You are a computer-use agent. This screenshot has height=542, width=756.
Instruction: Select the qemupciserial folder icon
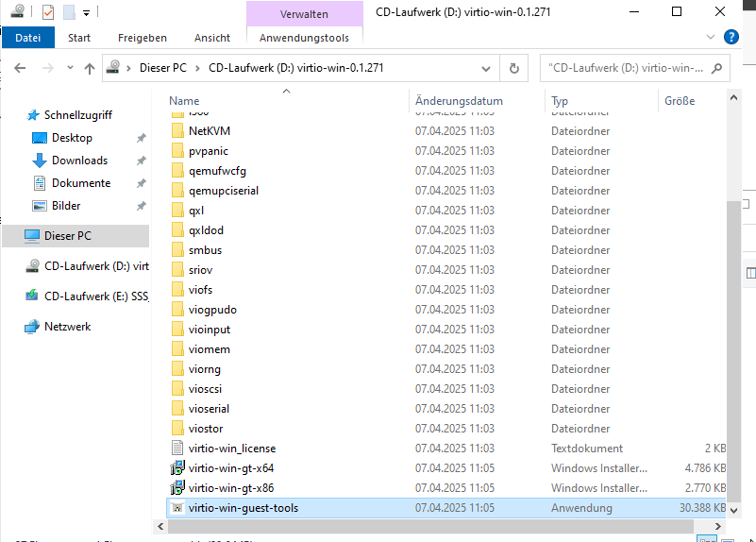[x=177, y=191]
